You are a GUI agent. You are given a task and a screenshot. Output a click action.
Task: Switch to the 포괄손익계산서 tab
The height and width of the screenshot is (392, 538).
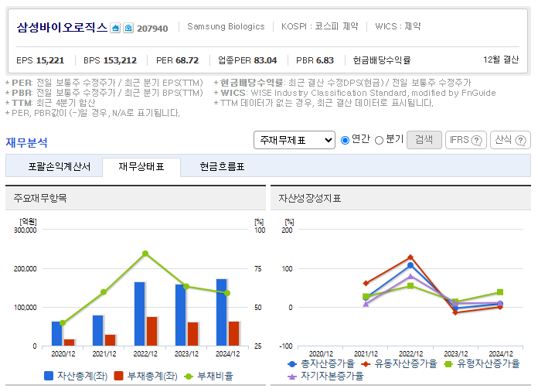pos(59,166)
